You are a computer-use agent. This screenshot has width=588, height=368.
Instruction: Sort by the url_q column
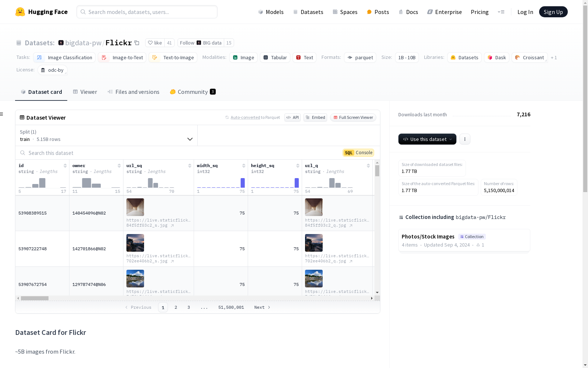(368, 166)
